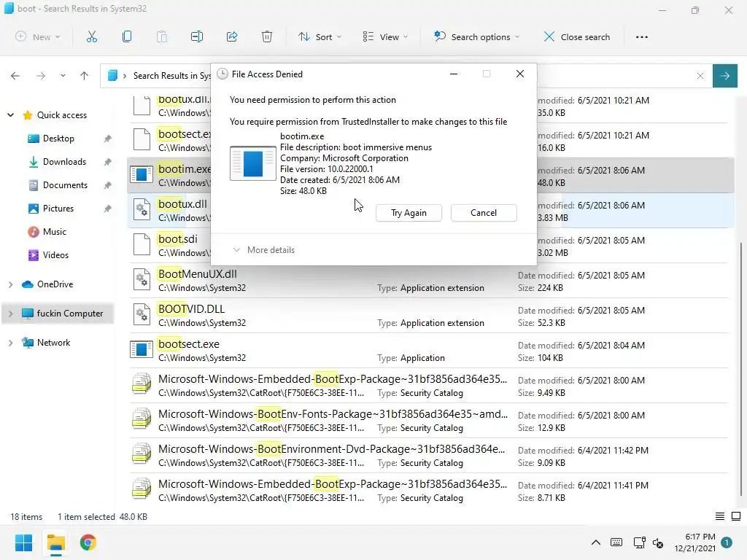
Task: Go up one folder level arrow
Action: [85, 76]
